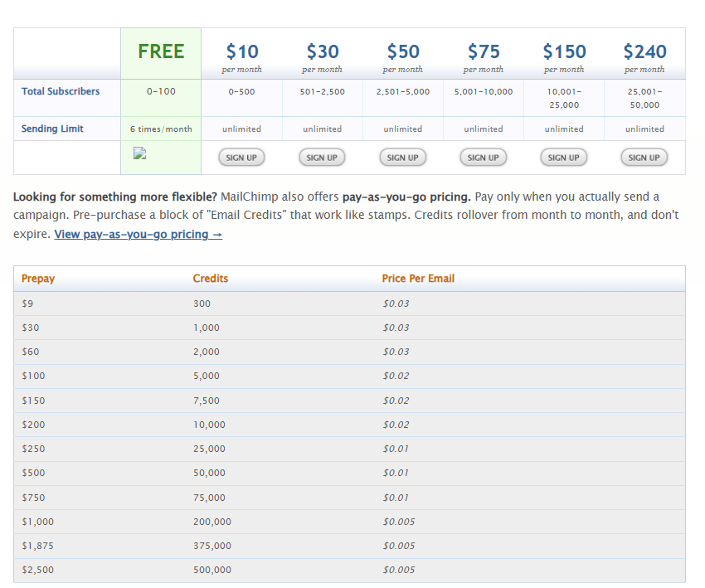Select the $1,000 prepay cell
This screenshot has height=588, width=705.
pos(38,522)
